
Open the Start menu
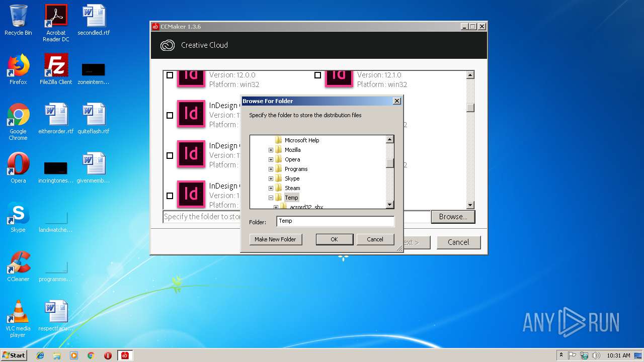pos(14,355)
